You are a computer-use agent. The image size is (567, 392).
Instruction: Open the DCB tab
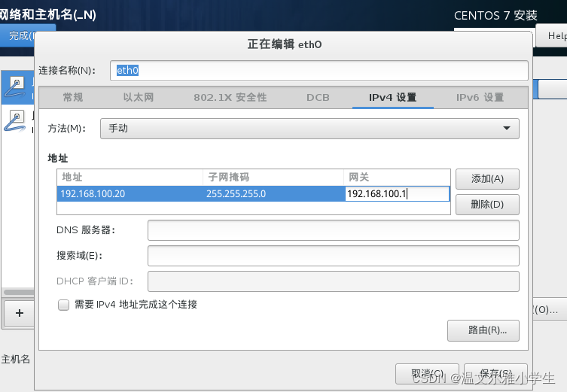coord(318,97)
